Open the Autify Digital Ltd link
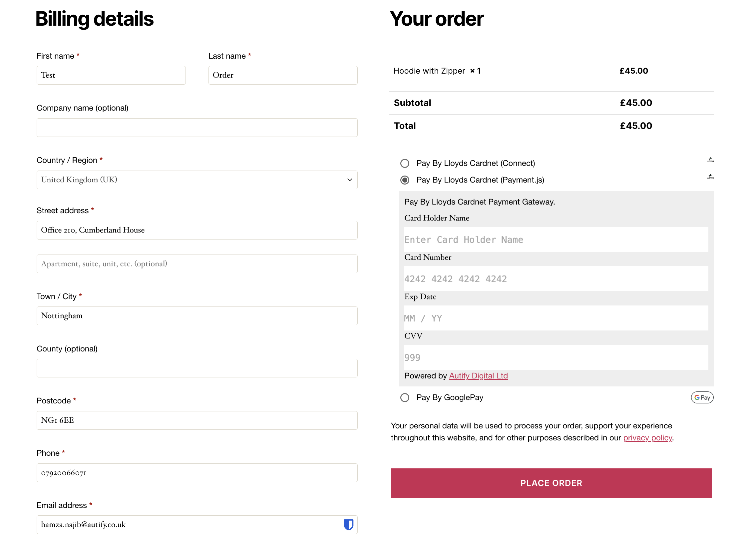Screen dimensions: 756x543 [478, 376]
